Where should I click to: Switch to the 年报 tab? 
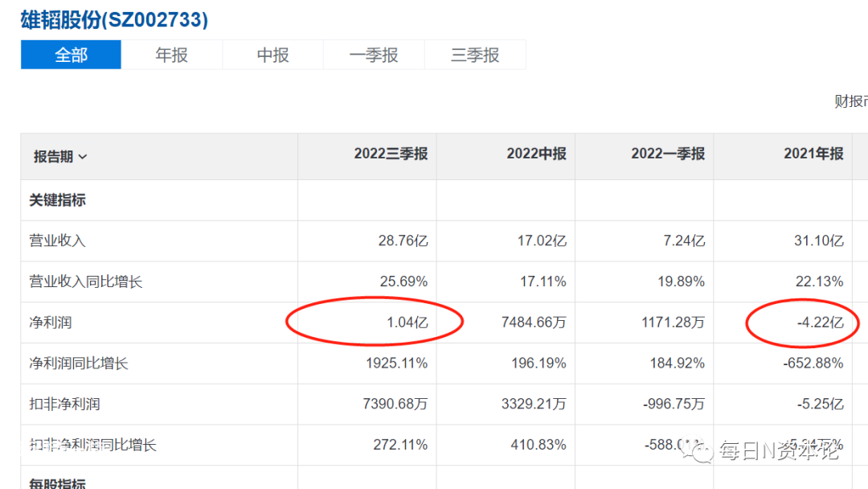point(172,55)
